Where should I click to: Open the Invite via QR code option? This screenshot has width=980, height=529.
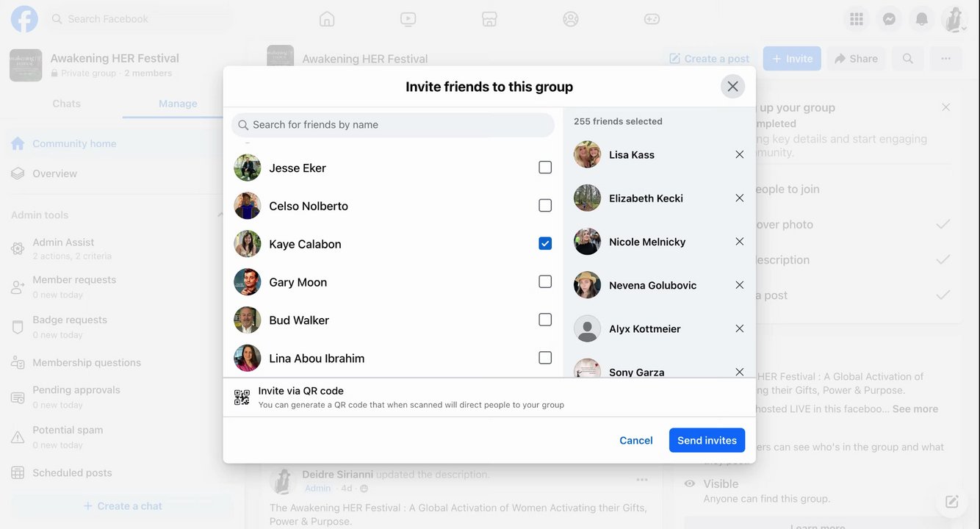click(x=489, y=397)
